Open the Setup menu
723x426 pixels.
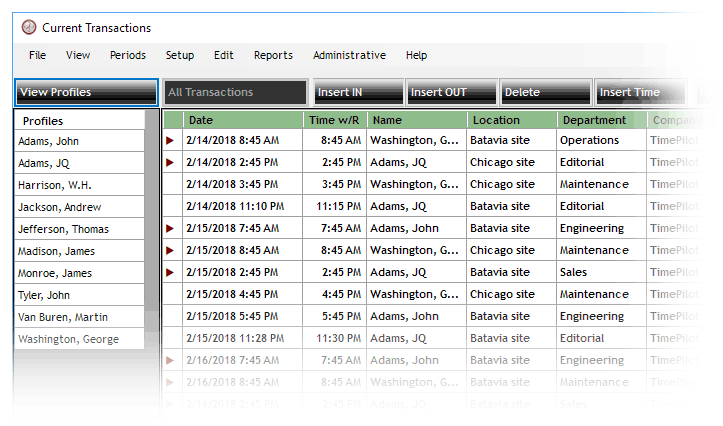coord(180,55)
